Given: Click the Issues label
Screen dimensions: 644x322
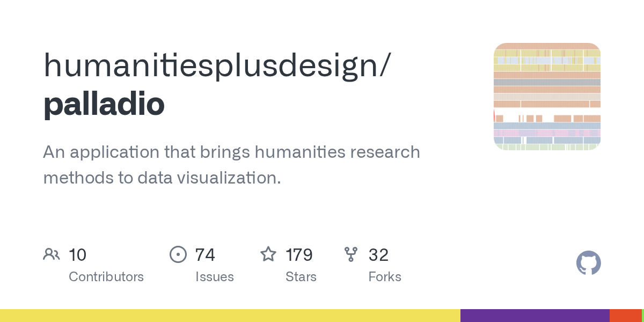Looking at the screenshot, I should coord(215,277).
